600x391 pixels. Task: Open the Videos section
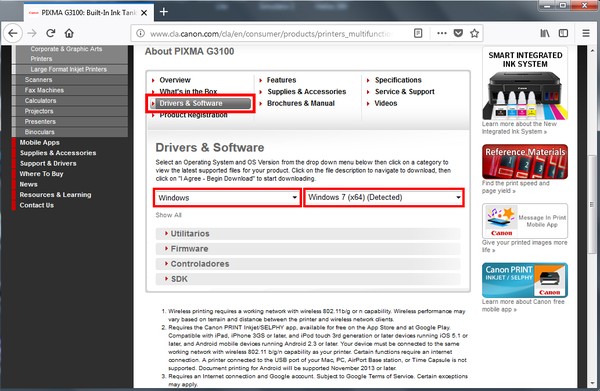tap(386, 103)
